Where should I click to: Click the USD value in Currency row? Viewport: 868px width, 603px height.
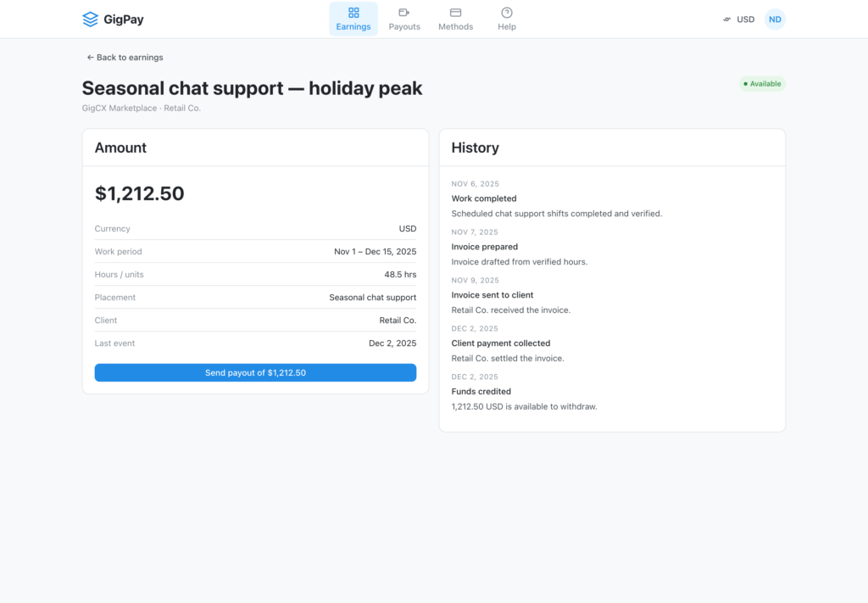tap(408, 229)
